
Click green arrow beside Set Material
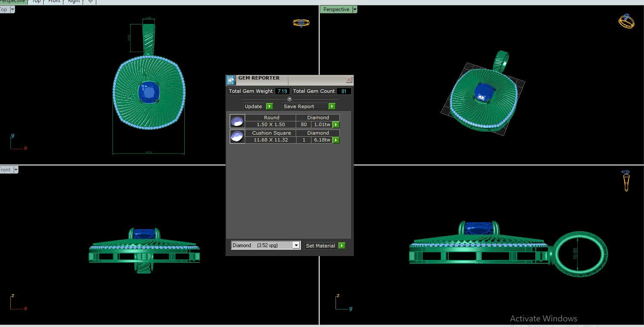(x=341, y=246)
